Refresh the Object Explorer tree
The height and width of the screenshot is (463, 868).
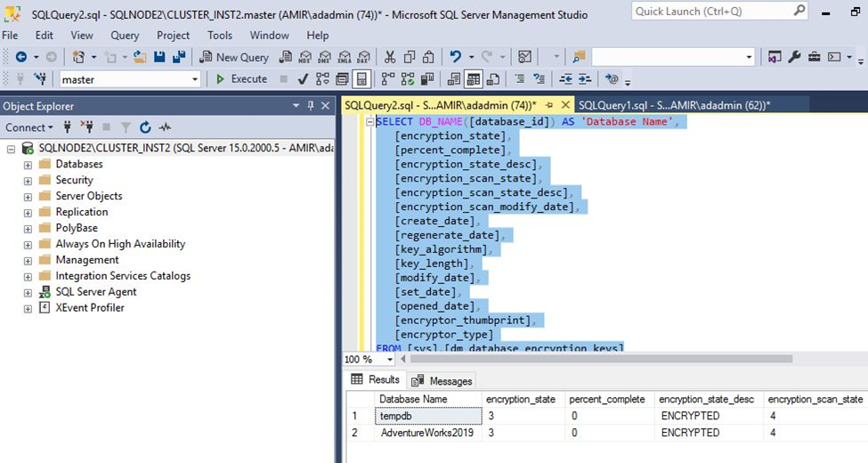[145, 127]
